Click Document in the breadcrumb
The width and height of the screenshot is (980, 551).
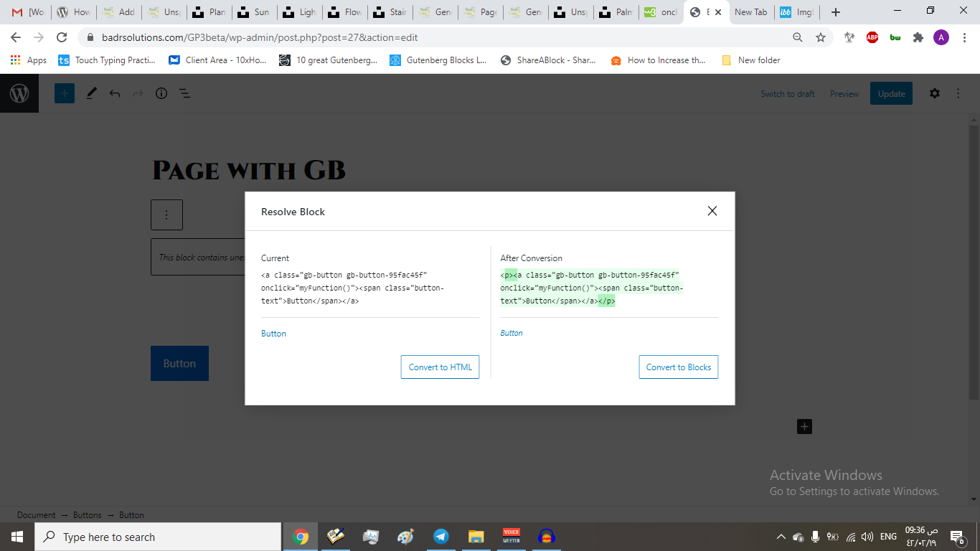[x=36, y=515]
